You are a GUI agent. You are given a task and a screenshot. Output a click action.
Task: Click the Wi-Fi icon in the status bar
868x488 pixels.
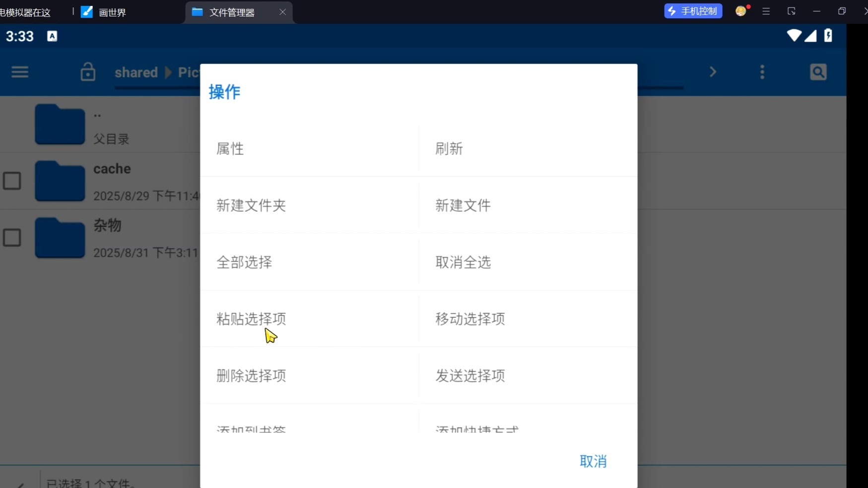(x=794, y=36)
